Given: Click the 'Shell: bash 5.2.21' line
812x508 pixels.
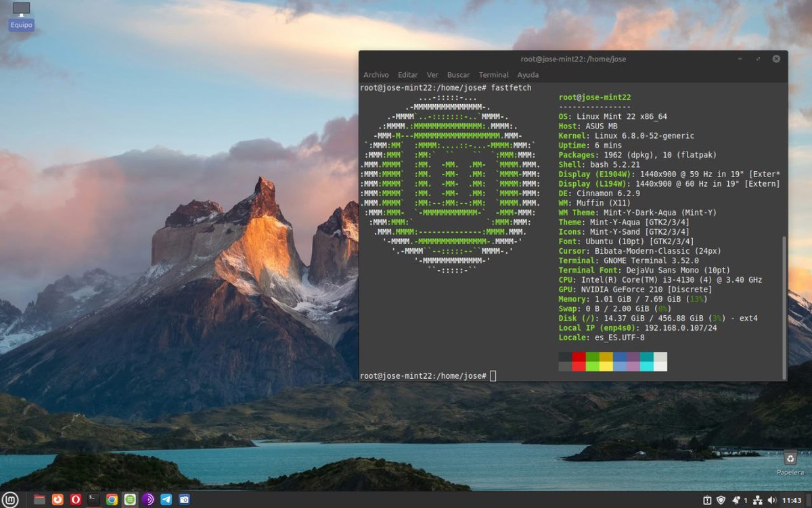Looking at the screenshot, I should coord(600,164).
